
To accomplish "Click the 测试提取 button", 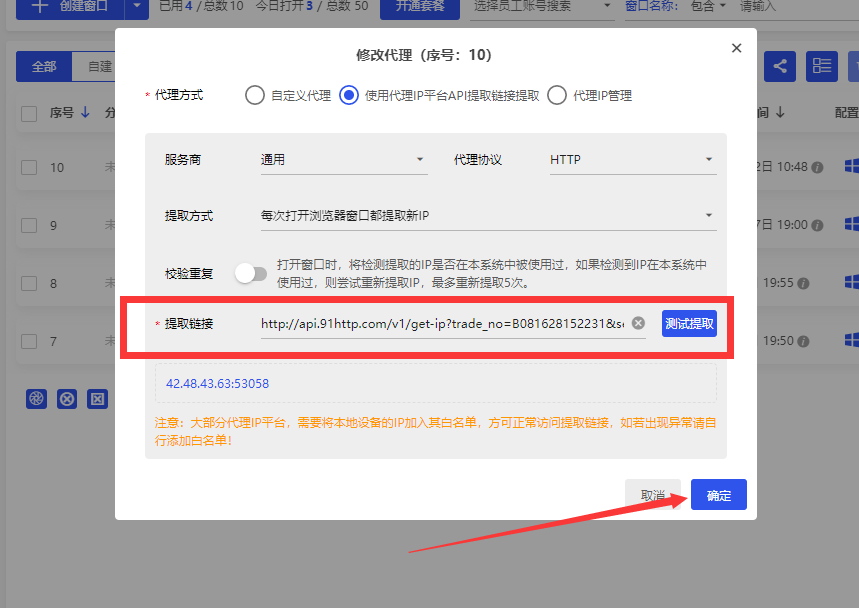I will (x=689, y=323).
